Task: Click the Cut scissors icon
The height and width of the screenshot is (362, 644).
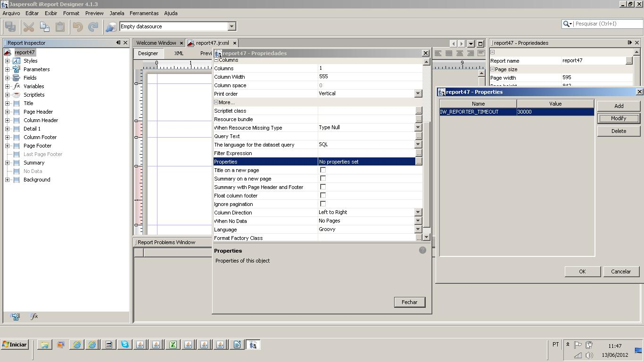Action: [29, 27]
